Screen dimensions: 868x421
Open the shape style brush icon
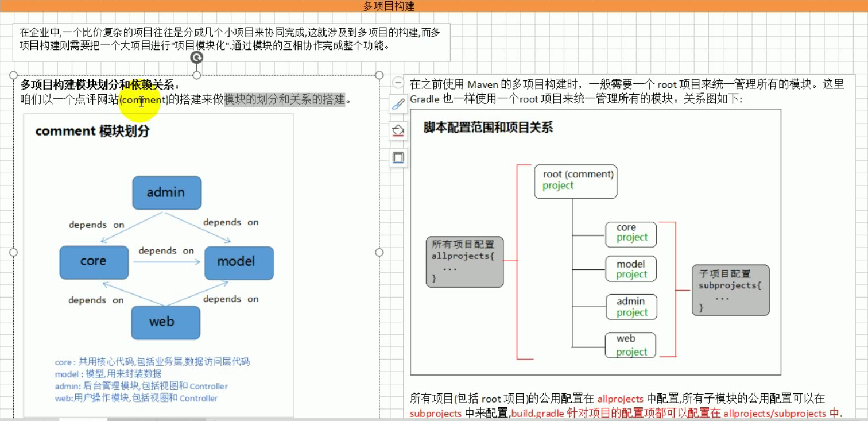398,105
